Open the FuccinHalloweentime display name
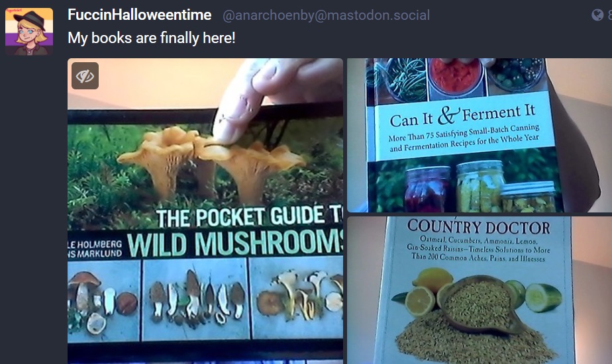Image resolution: width=612 pixels, height=364 pixels. 139,15
